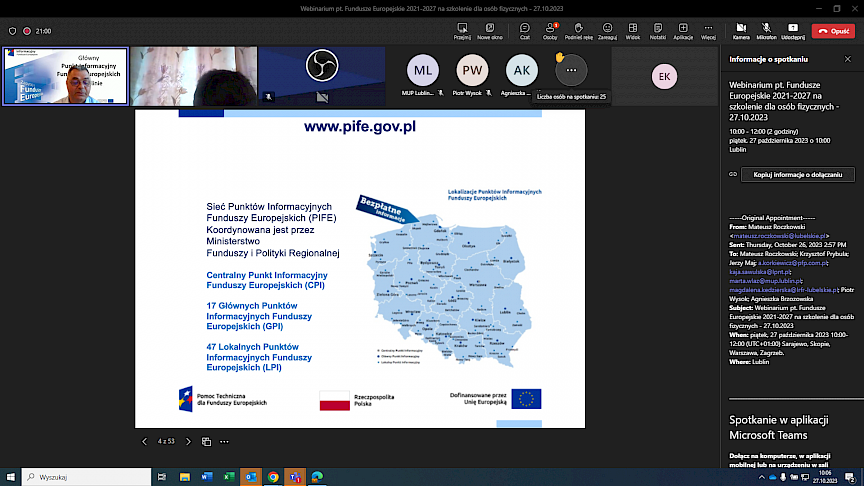Open the magdalena.kedzierska@lrfr-lubelskie.pl link
This screenshot has height=486, width=864.
pyautogui.click(x=783, y=290)
